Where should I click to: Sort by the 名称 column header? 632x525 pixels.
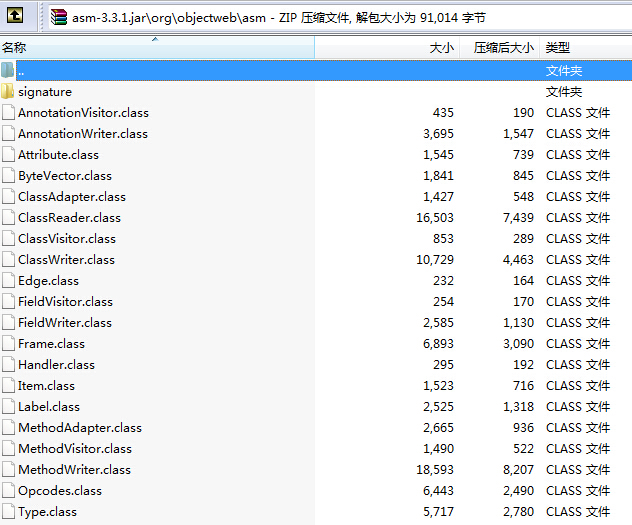157,48
